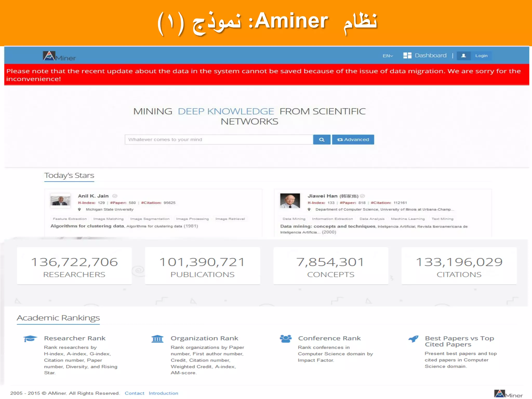Image resolution: width=532 pixels, height=399 pixels.
Task: Select the Machine Learning tag
Action: pos(408,219)
